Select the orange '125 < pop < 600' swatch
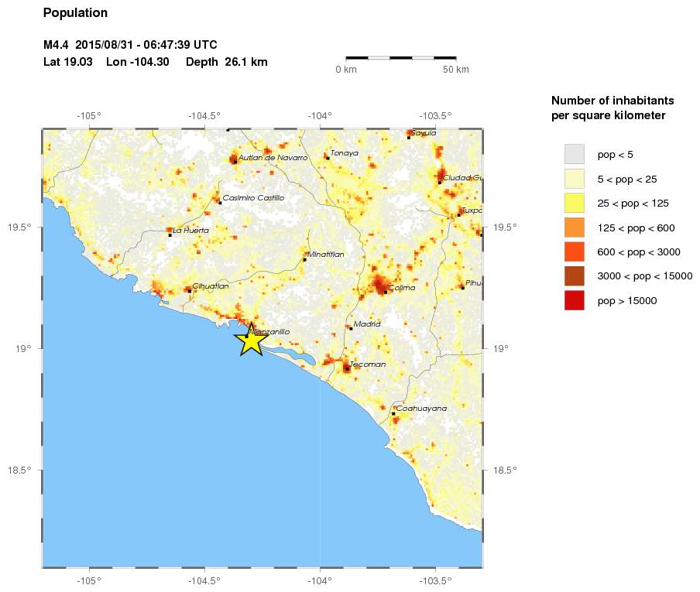The image size is (700, 592). pos(574,228)
